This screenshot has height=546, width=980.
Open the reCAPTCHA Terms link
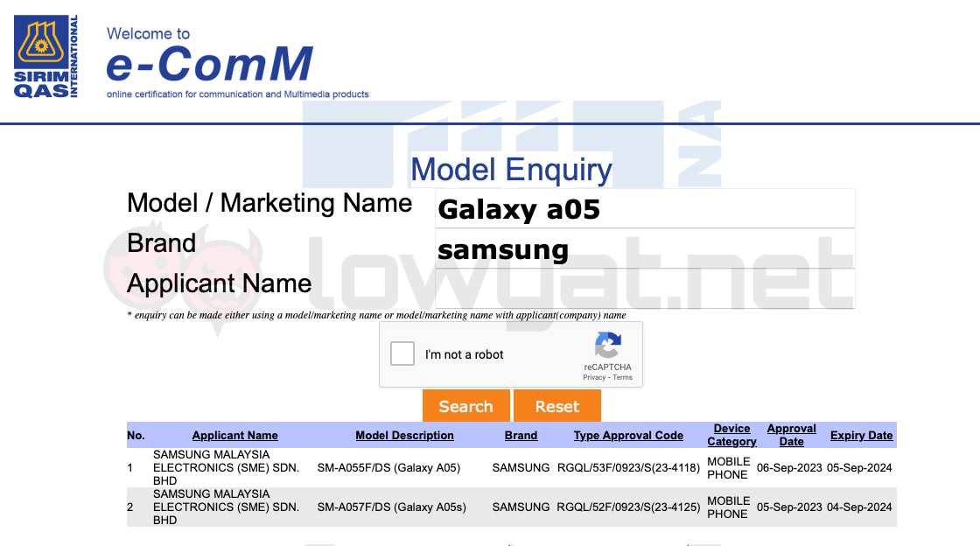pyautogui.click(x=622, y=377)
